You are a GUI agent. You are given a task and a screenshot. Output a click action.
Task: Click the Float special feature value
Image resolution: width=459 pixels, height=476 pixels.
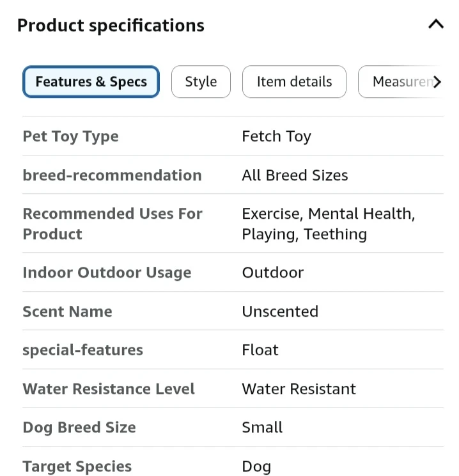click(x=260, y=350)
